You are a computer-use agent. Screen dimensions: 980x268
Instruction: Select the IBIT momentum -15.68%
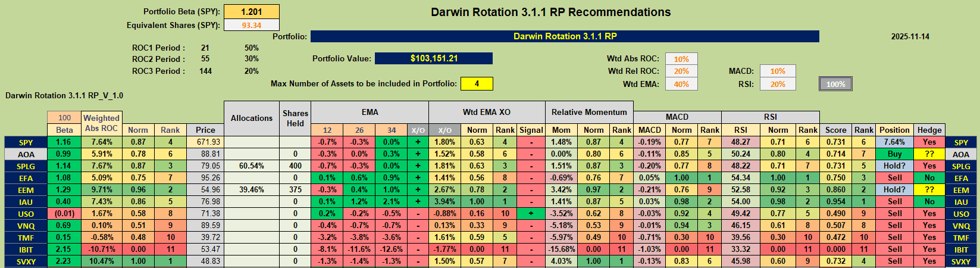[561, 250]
